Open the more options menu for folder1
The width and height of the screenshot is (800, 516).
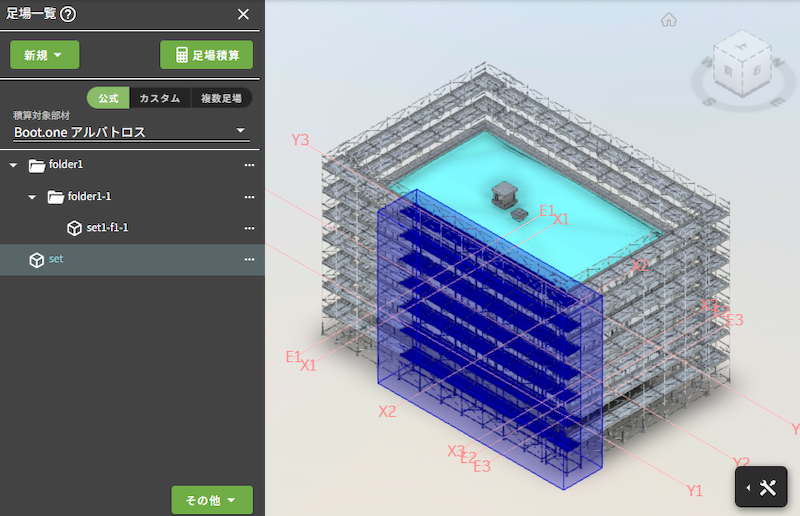coord(250,165)
